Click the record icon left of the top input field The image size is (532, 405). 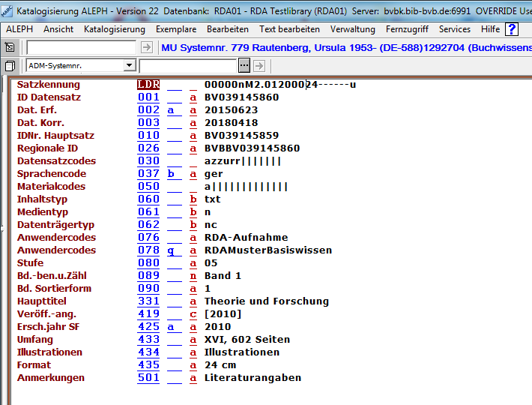(x=10, y=47)
